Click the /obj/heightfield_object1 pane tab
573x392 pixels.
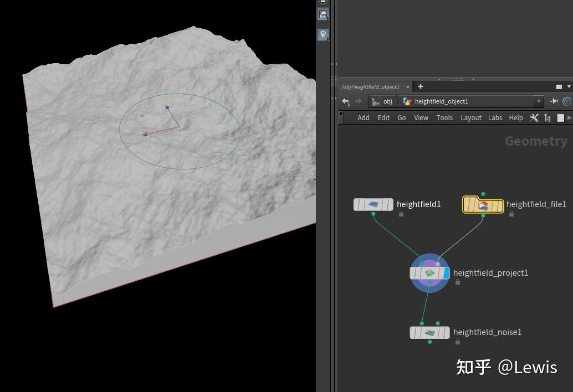point(370,86)
